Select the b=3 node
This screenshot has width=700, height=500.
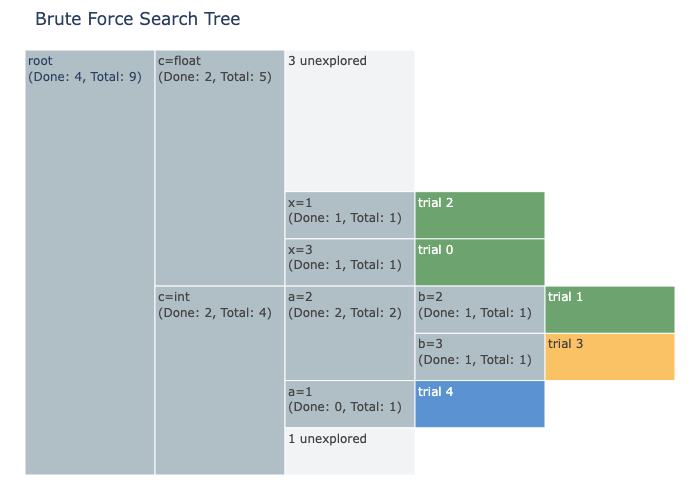click(x=480, y=357)
